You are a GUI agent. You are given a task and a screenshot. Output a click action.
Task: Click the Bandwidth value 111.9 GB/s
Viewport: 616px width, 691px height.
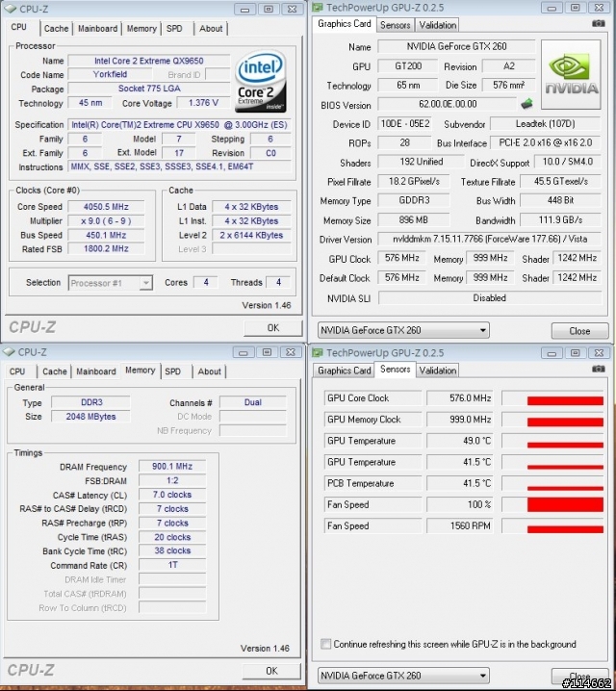coord(560,219)
